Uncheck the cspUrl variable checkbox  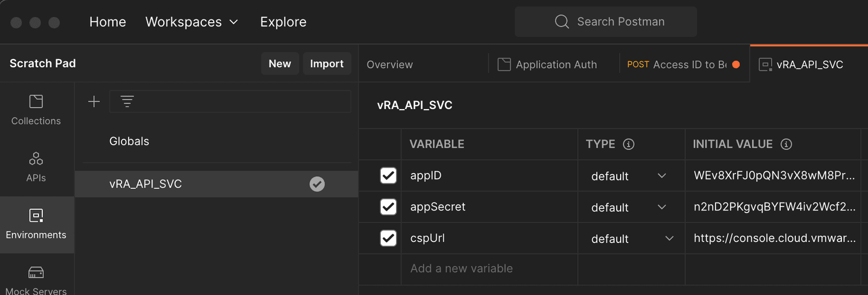388,238
